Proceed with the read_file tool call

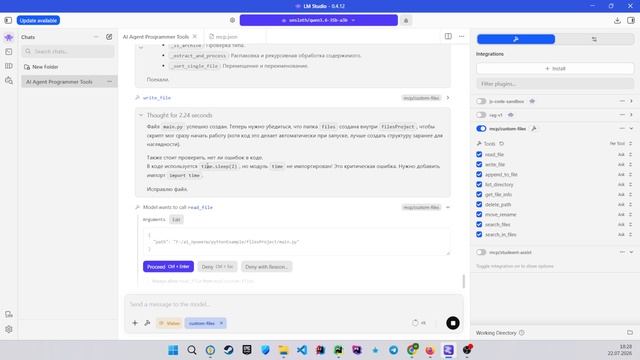click(168, 267)
